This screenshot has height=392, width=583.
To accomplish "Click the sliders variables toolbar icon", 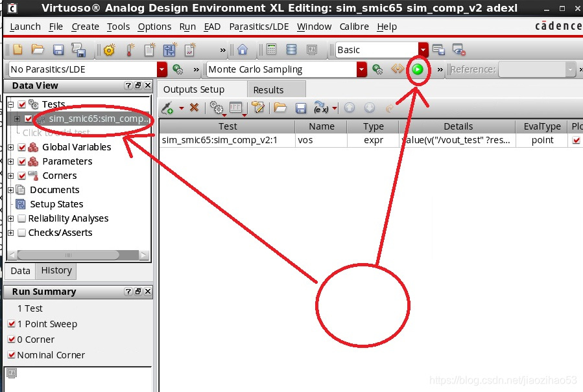I will (x=169, y=50).
